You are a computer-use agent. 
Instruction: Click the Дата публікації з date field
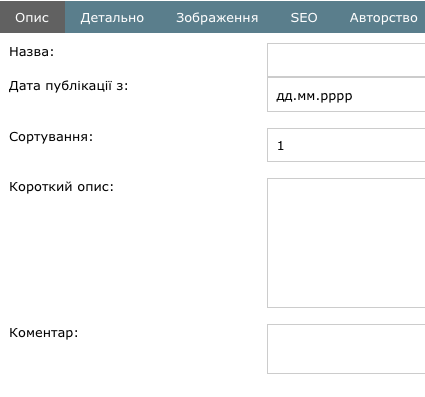tap(346, 95)
